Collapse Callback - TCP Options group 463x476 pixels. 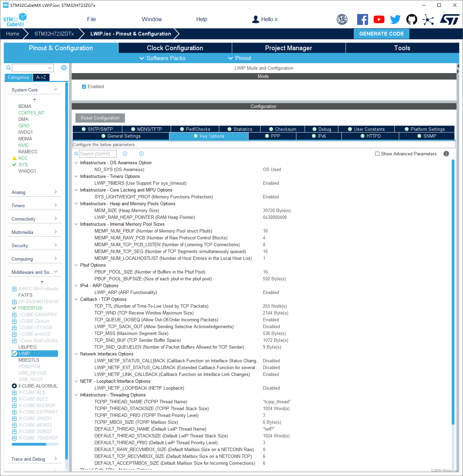[76, 299]
